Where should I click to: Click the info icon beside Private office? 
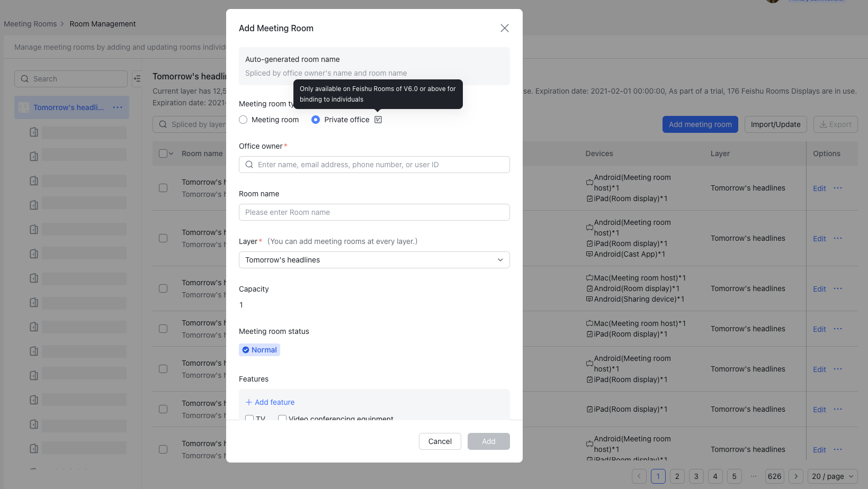(378, 120)
